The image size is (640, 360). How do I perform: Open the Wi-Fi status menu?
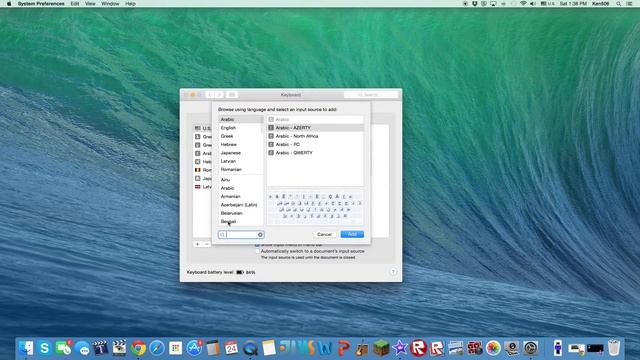point(523,4)
